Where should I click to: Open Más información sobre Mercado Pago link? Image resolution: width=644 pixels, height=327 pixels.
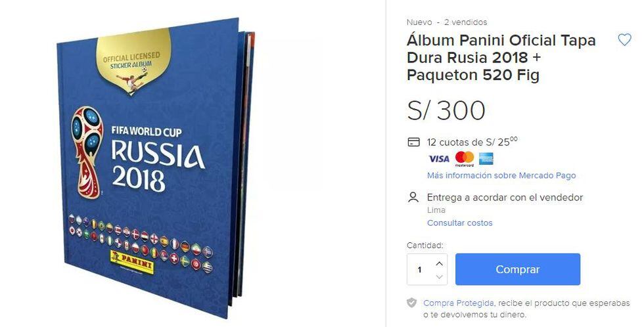click(x=501, y=175)
